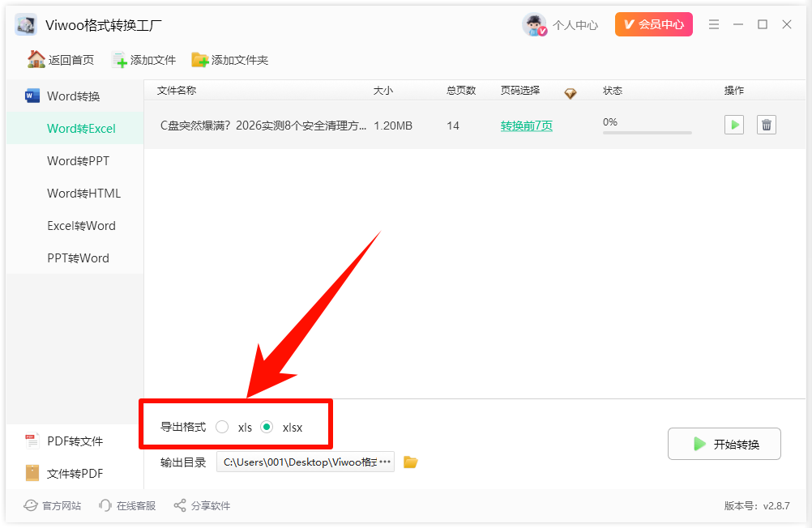812x528 pixels.
Task: Select the xls export format
Action: [222, 427]
